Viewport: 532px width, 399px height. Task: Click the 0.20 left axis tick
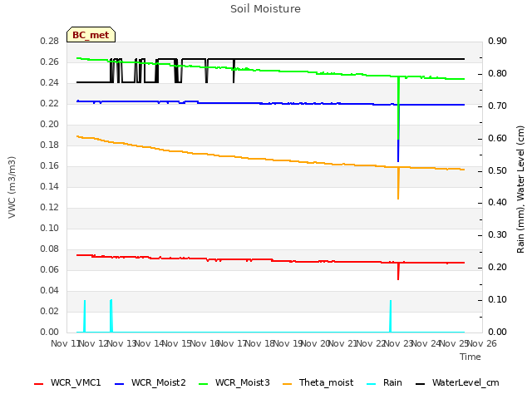coord(50,124)
